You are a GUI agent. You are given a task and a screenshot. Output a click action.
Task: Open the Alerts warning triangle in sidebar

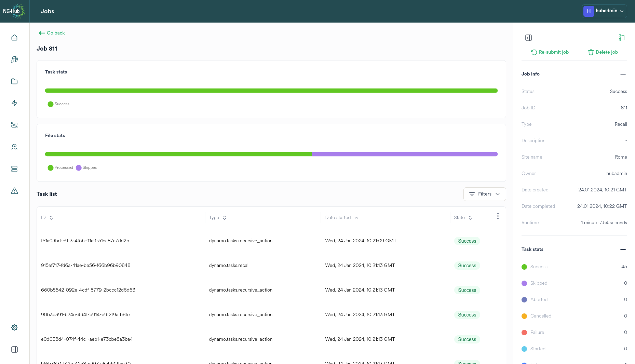pos(14,191)
